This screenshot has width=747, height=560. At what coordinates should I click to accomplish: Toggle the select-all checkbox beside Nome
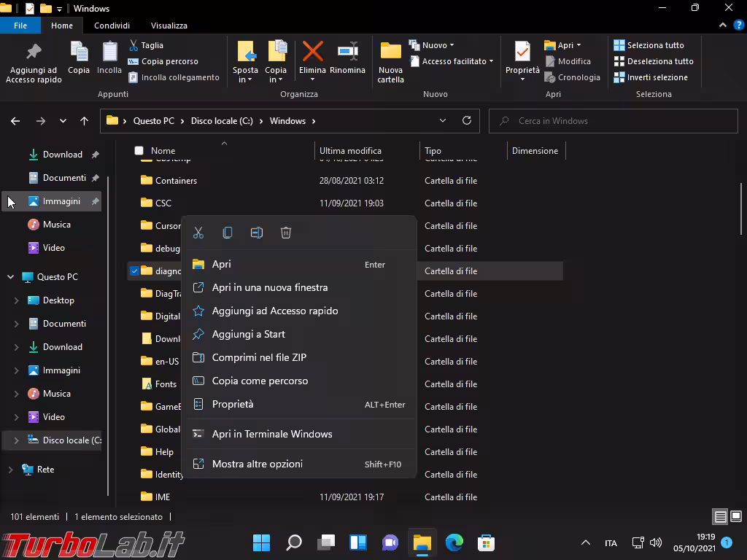[139, 151]
